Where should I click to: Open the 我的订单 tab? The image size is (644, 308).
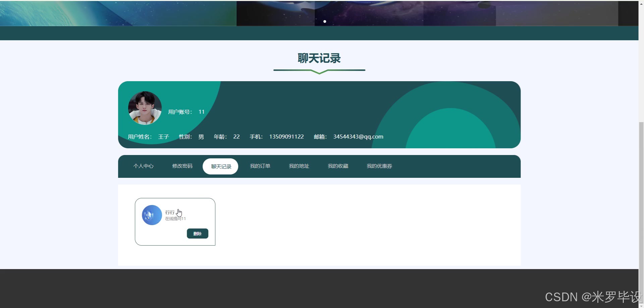click(260, 166)
